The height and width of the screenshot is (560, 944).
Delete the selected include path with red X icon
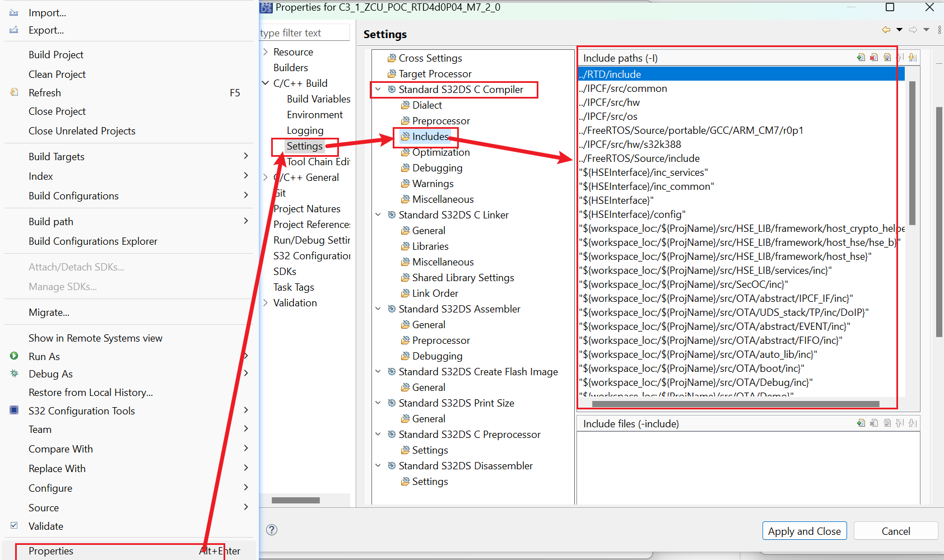(x=874, y=57)
